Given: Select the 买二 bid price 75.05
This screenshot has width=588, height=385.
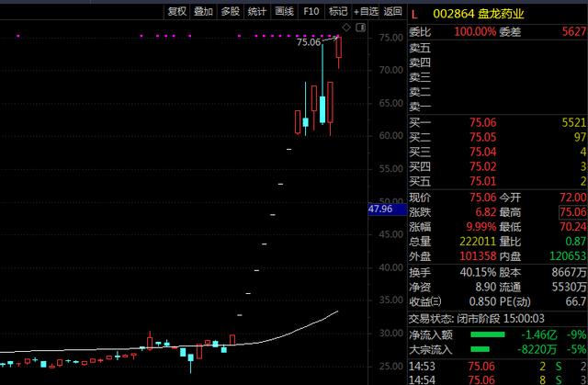Looking at the screenshot, I should pyautogui.click(x=483, y=137).
